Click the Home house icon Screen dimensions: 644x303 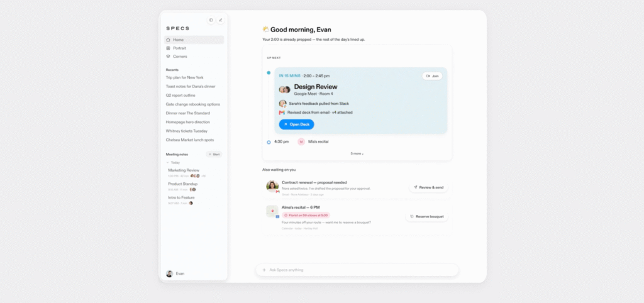point(168,40)
